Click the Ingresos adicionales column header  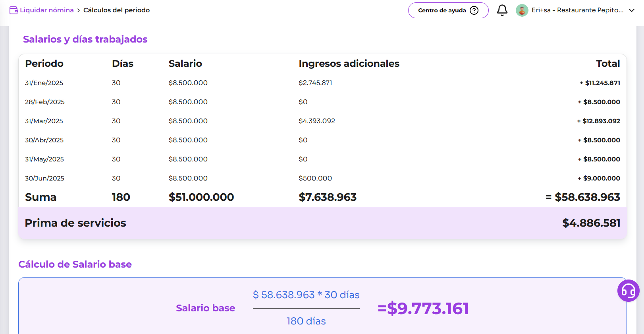point(349,64)
